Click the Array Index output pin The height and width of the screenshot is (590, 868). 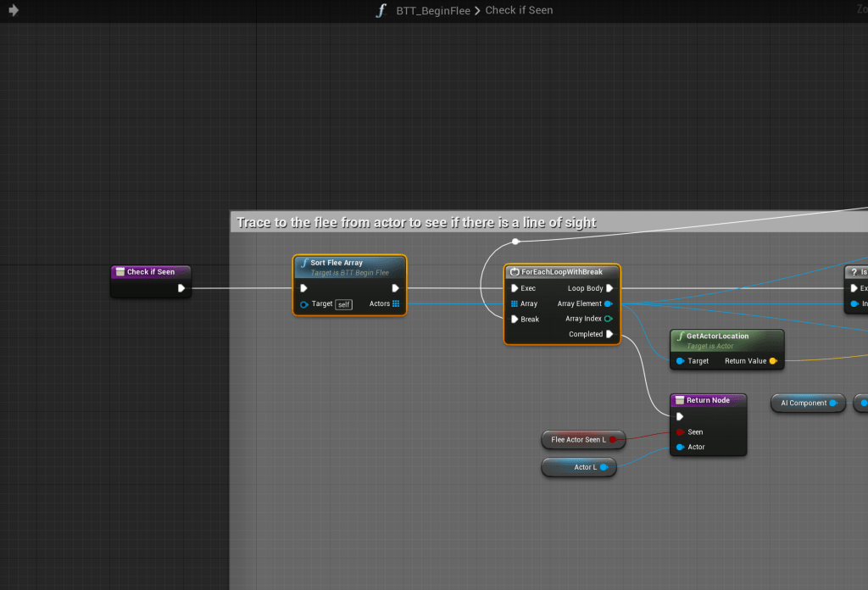tap(609, 319)
